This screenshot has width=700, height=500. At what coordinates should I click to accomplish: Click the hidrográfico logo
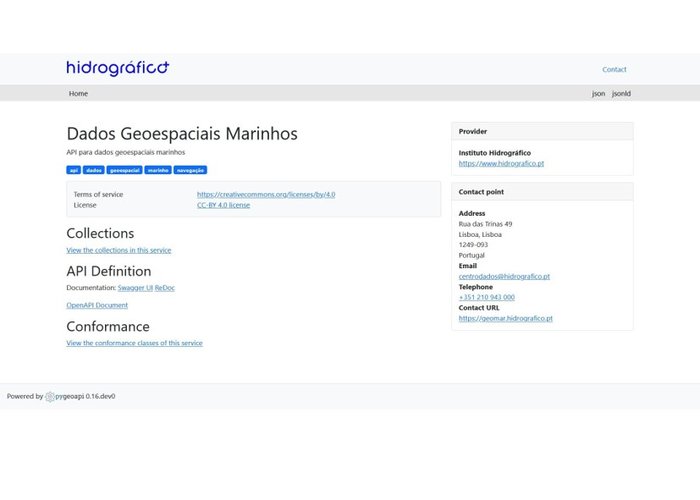118,68
